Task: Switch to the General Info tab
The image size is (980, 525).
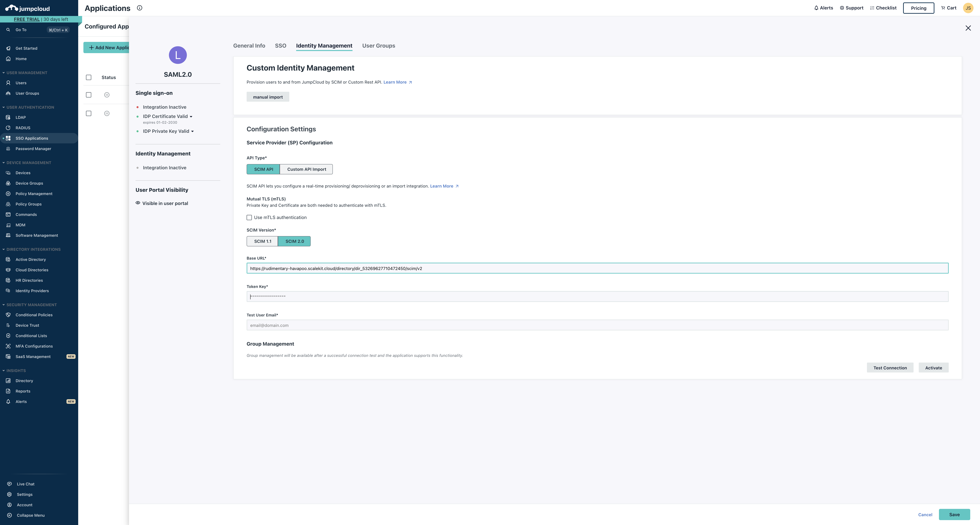Action: pos(249,46)
